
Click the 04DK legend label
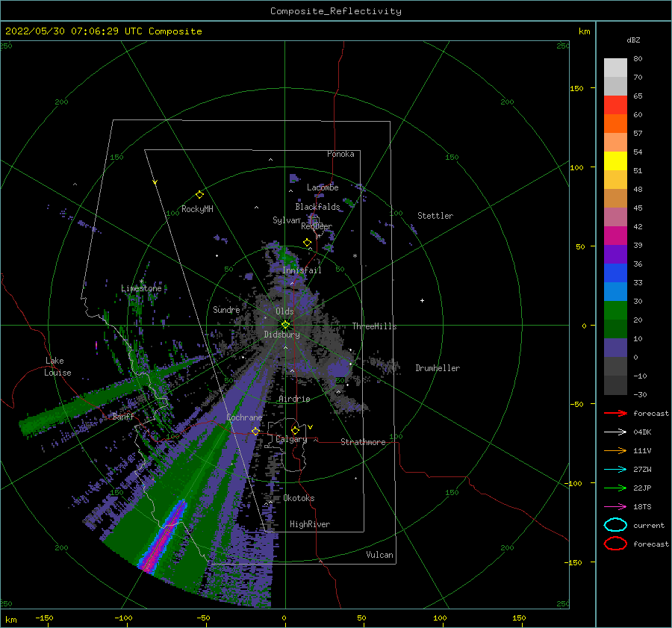[x=642, y=432]
